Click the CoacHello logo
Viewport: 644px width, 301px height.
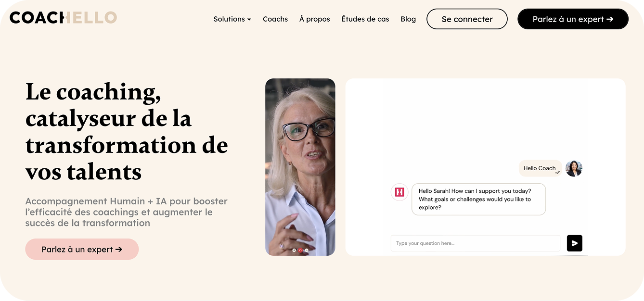tap(63, 18)
